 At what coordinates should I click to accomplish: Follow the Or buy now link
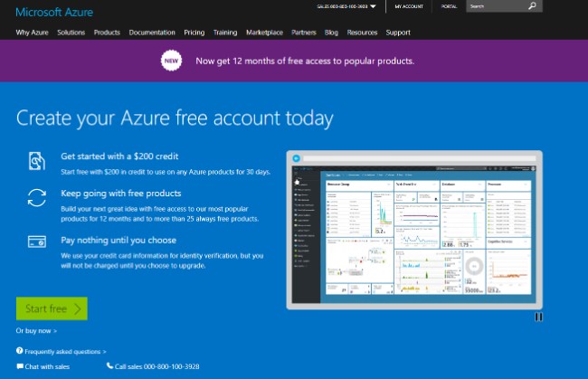click(x=36, y=331)
